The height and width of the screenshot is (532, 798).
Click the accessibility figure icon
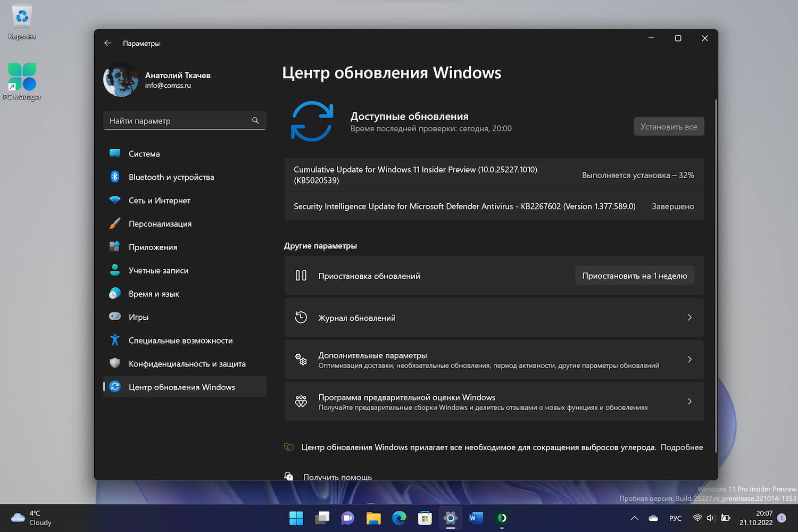coord(115,339)
